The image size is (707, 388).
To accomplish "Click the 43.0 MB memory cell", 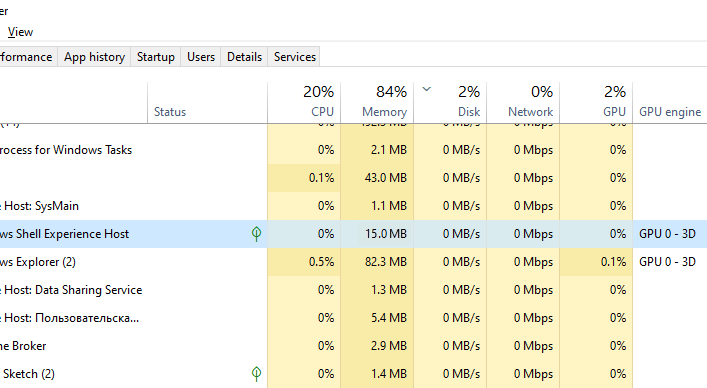I will pyautogui.click(x=377, y=178).
